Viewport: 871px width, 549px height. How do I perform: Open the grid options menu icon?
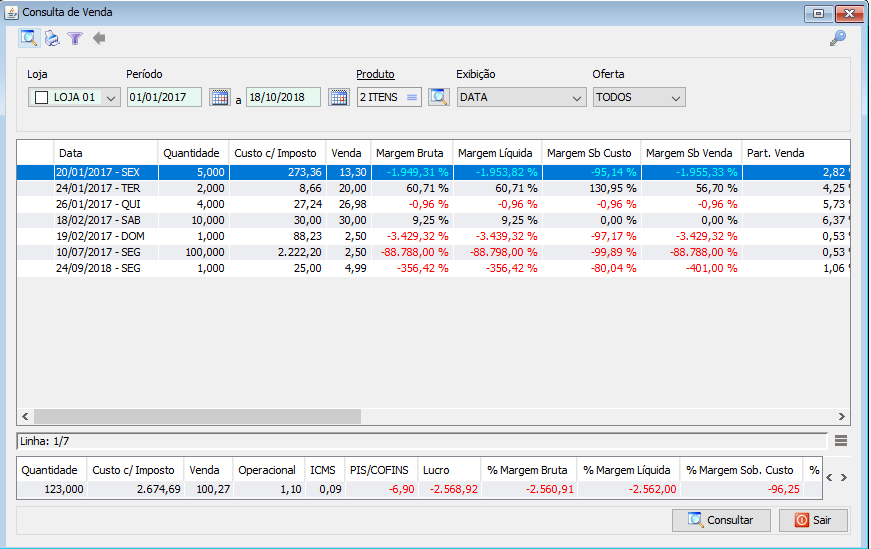tap(841, 440)
